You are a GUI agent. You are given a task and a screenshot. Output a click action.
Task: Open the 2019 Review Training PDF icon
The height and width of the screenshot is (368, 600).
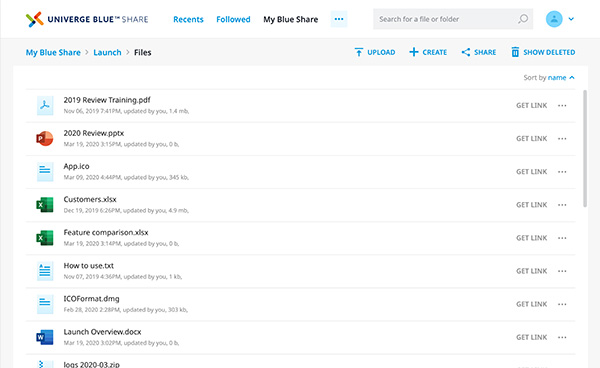coord(45,105)
